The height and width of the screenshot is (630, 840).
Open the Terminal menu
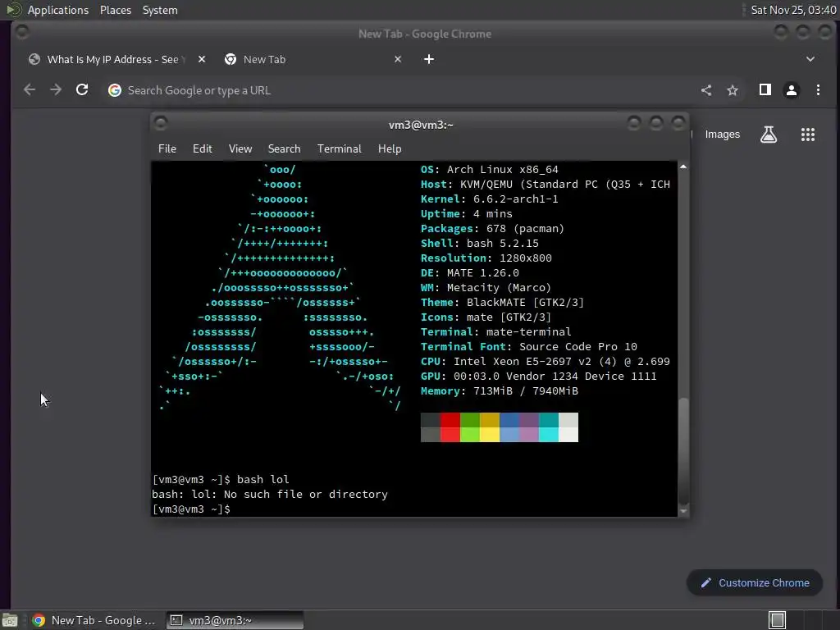339,149
